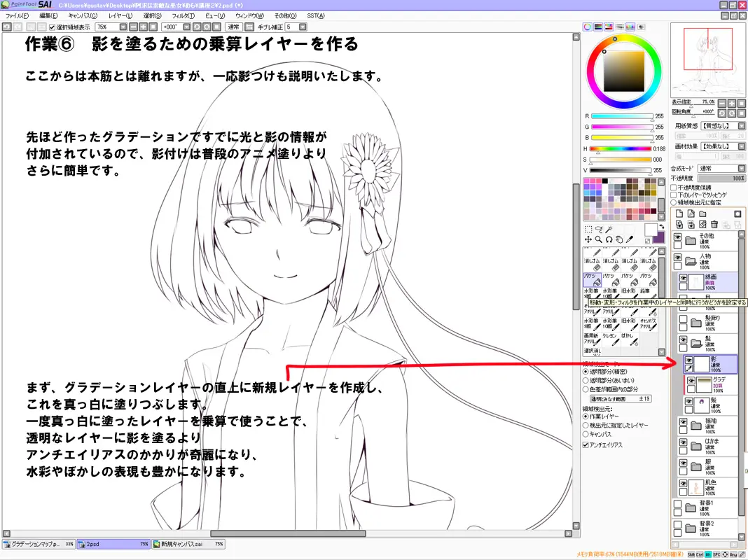Expand the 振袖 layer folder

point(696,426)
